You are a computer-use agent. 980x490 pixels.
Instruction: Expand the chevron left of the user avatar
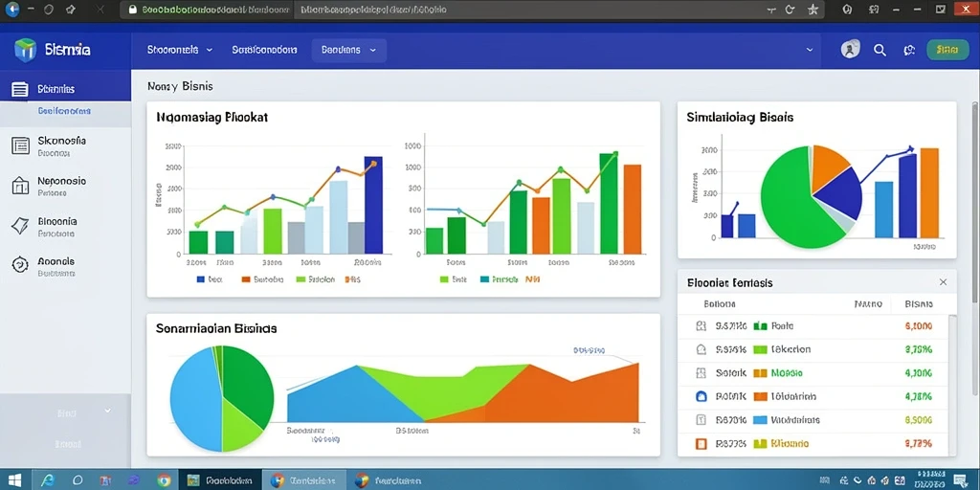[810, 50]
